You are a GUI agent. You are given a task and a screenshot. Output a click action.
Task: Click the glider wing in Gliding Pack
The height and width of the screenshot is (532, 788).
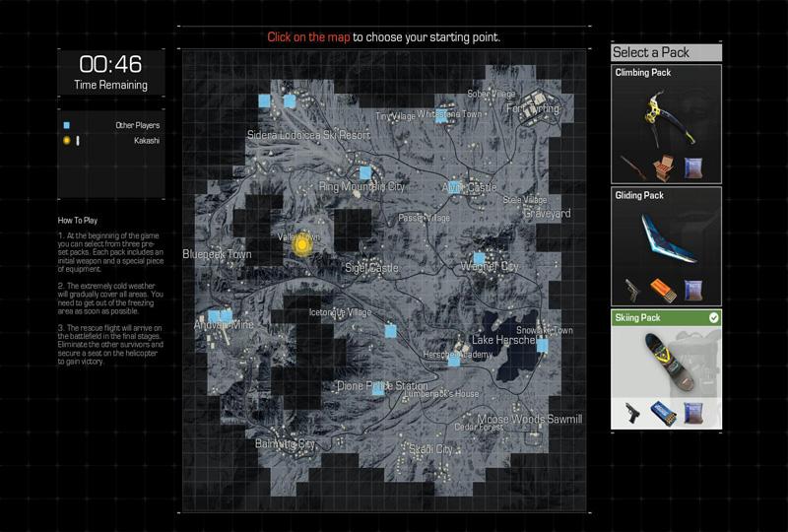coord(666,239)
